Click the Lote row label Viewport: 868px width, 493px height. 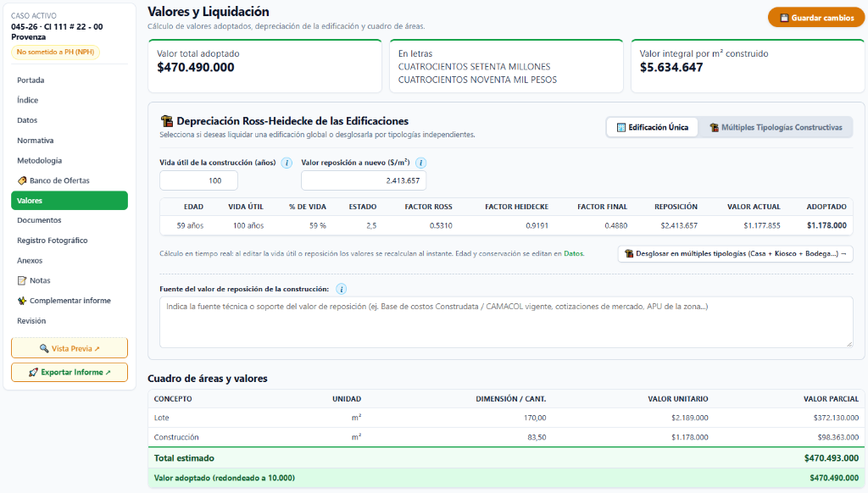click(x=162, y=418)
